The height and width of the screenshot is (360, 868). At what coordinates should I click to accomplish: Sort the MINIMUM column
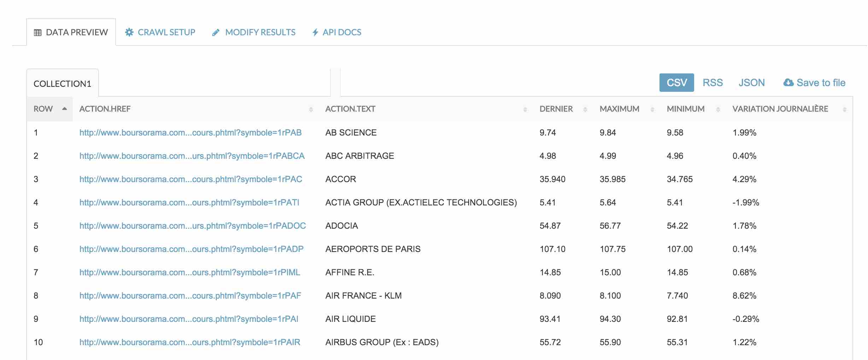pos(718,109)
